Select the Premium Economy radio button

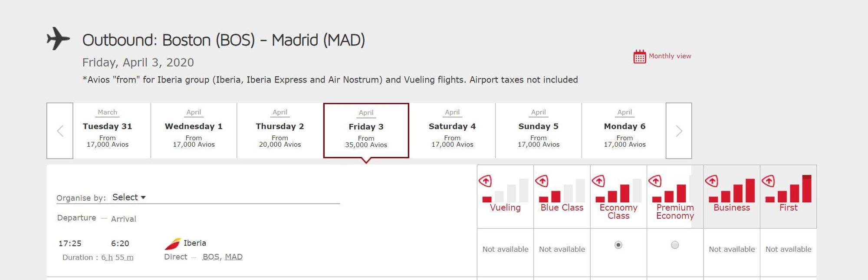click(x=675, y=245)
